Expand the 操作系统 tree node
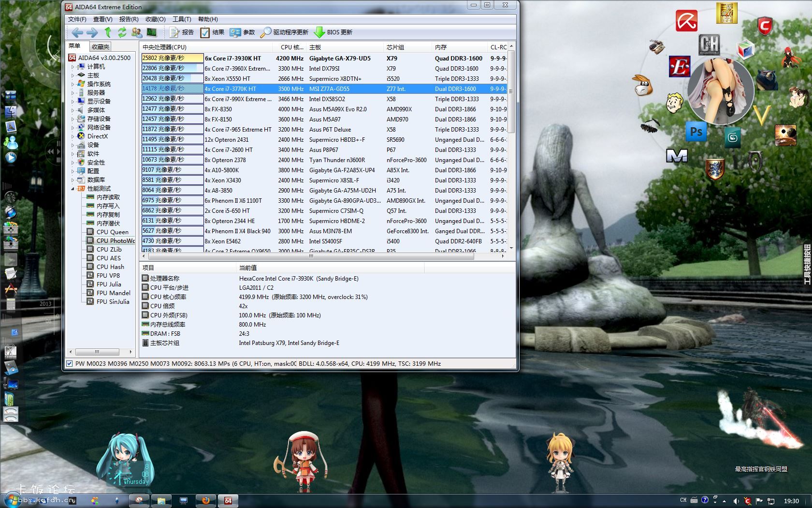 coord(73,84)
